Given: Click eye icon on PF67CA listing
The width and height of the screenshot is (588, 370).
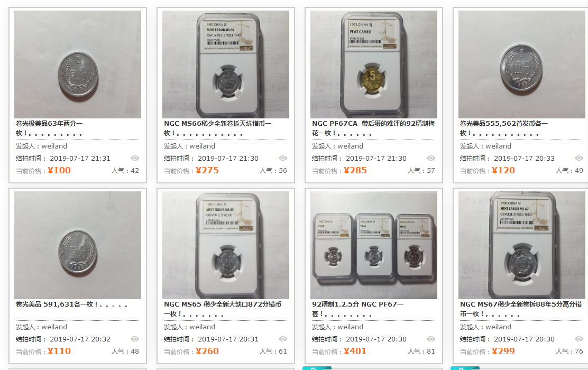Looking at the screenshot, I should [431, 158].
